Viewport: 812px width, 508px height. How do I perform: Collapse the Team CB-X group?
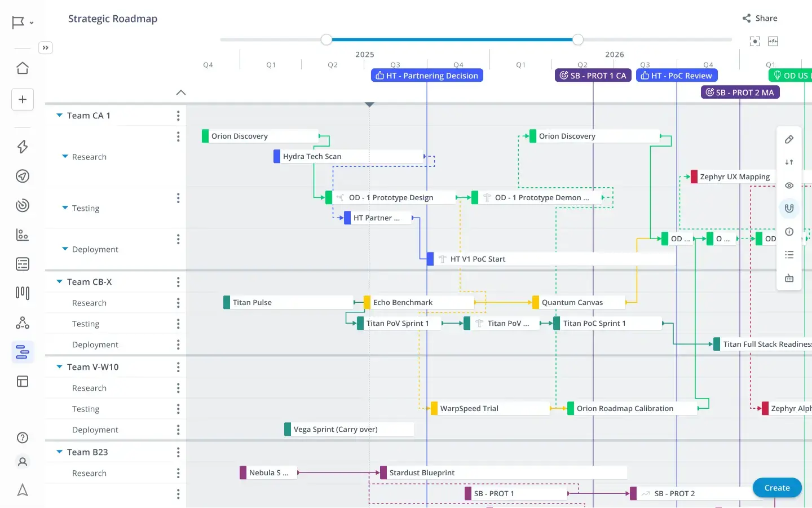pos(59,281)
